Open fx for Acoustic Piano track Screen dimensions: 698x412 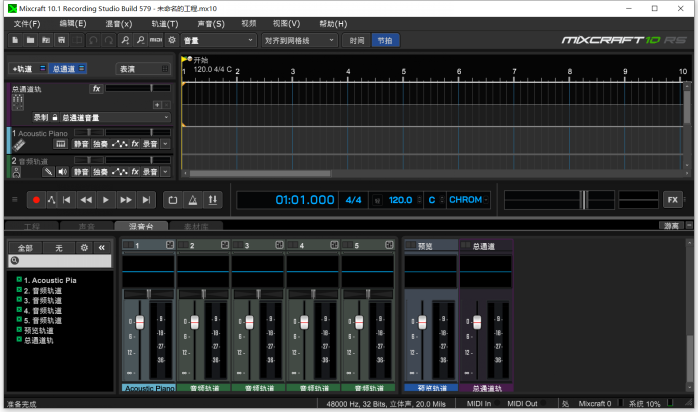135,144
